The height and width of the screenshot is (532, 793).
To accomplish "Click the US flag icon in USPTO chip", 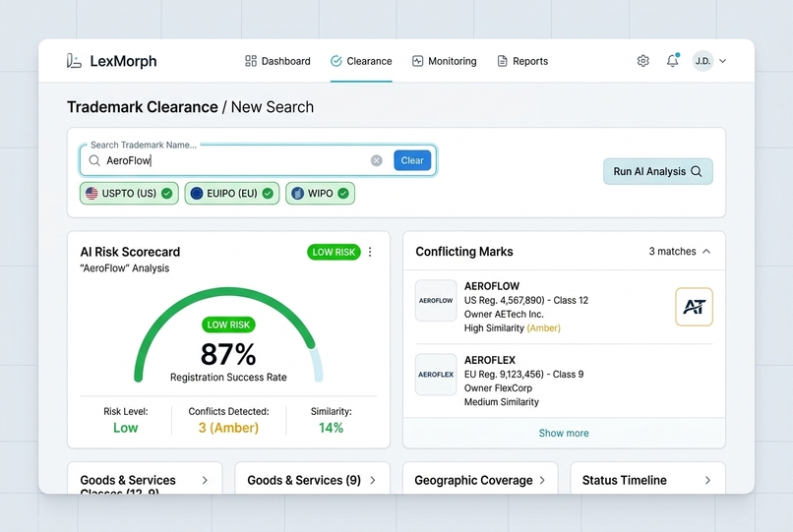I will (91, 193).
